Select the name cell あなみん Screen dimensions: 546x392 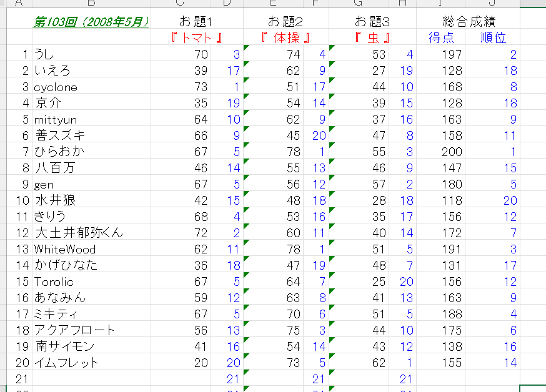tap(91, 298)
